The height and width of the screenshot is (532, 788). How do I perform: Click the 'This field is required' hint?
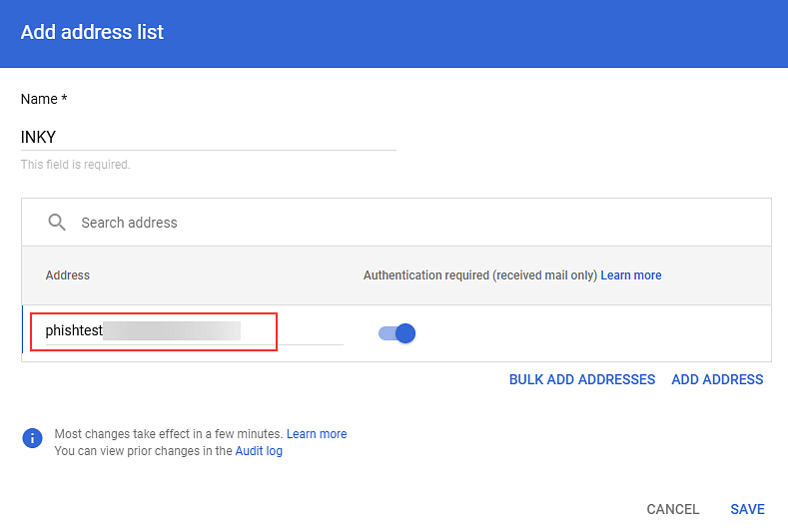point(75,165)
